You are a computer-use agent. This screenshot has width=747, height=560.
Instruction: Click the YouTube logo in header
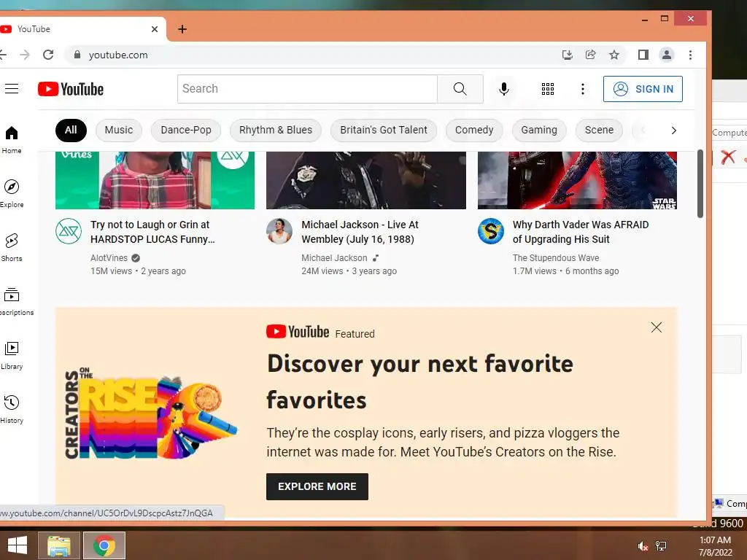(71, 89)
